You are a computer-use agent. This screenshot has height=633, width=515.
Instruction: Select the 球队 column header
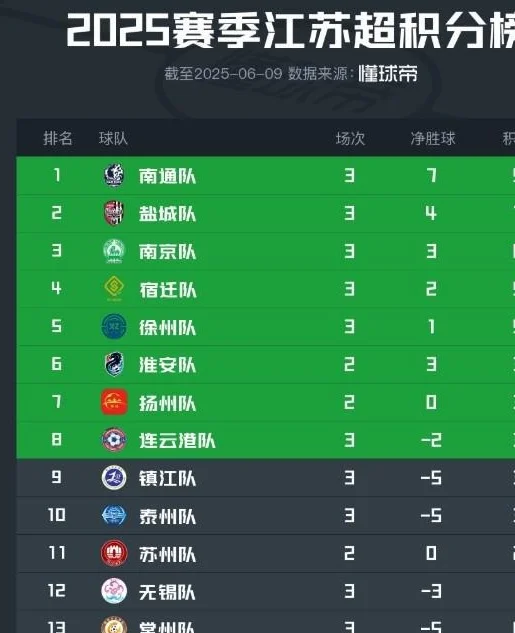113,138
